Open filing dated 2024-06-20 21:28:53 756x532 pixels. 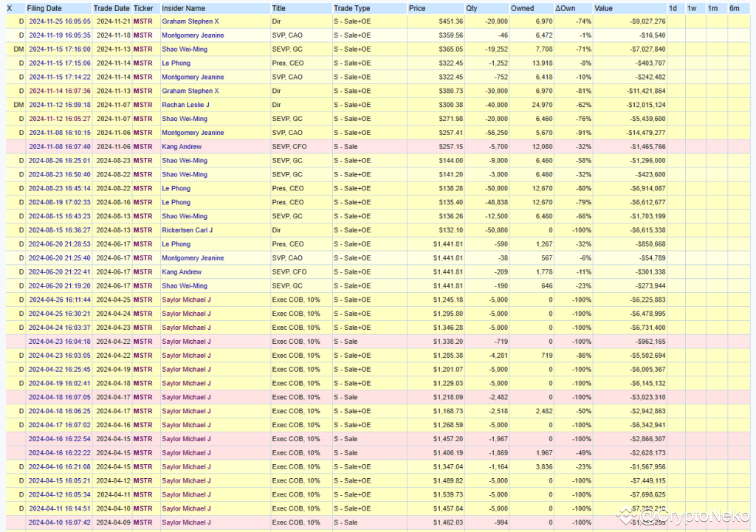click(x=60, y=243)
